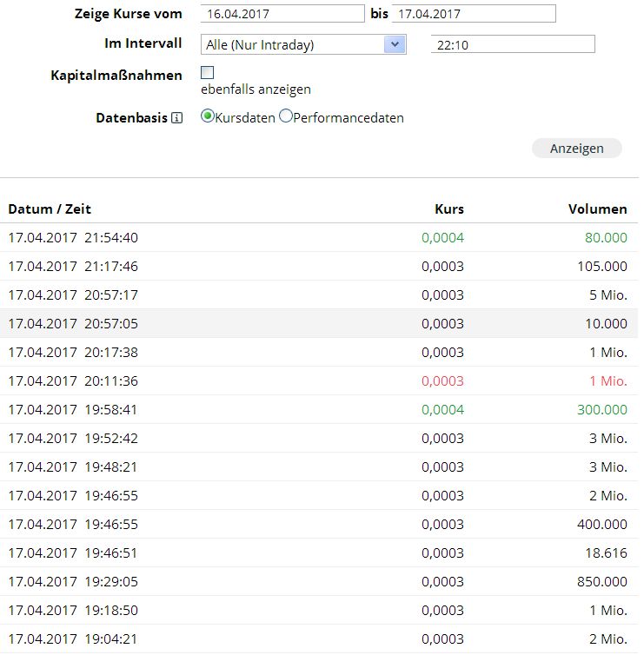The height and width of the screenshot is (655, 644).
Task: Open the Im Intervall dropdown arrow
Action: [x=395, y=44]
